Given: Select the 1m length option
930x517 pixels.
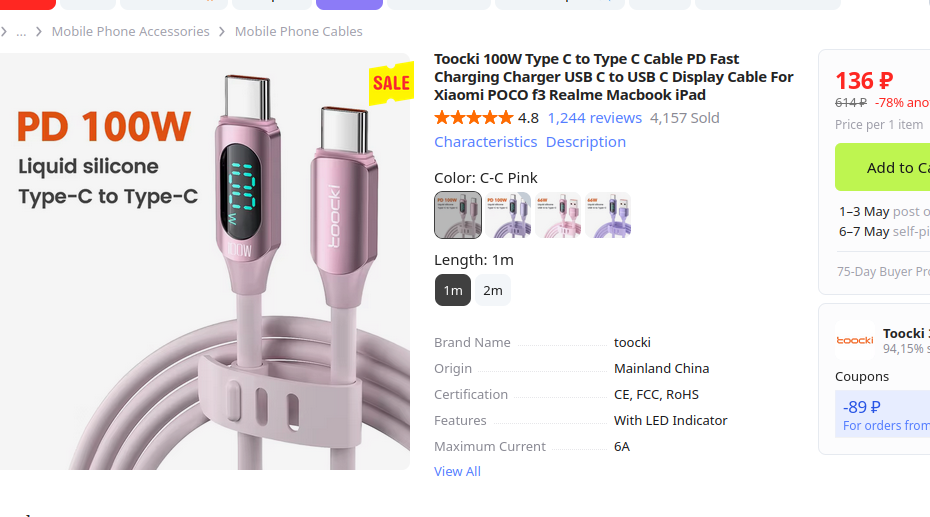Looking at the screenshot, I should click(453, 290).
